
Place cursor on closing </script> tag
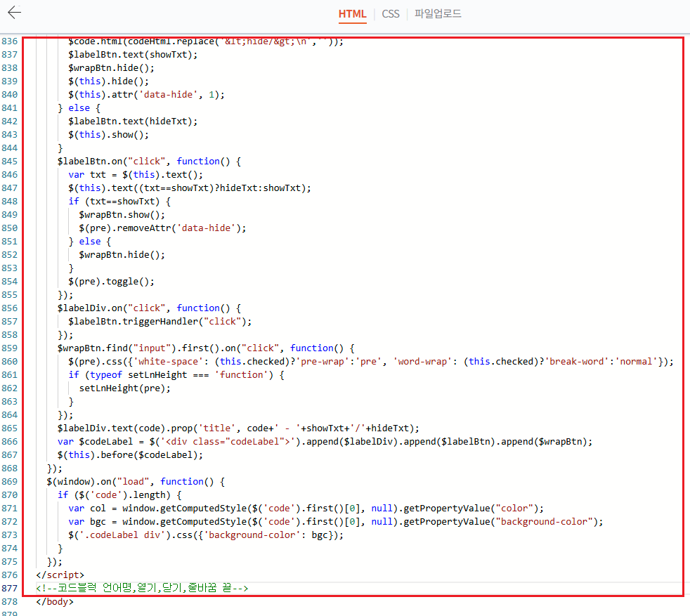click(60, 575)
